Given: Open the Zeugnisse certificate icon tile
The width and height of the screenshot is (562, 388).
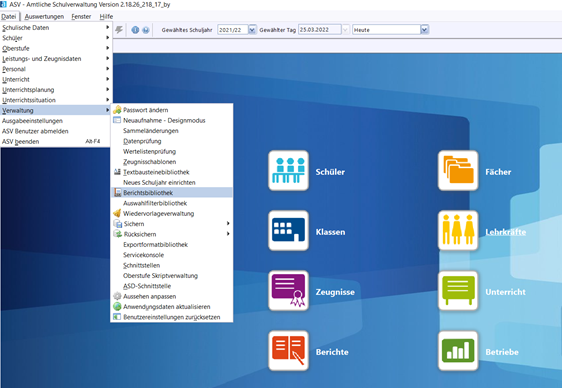Looking at the screenshot, I should 288,291.
